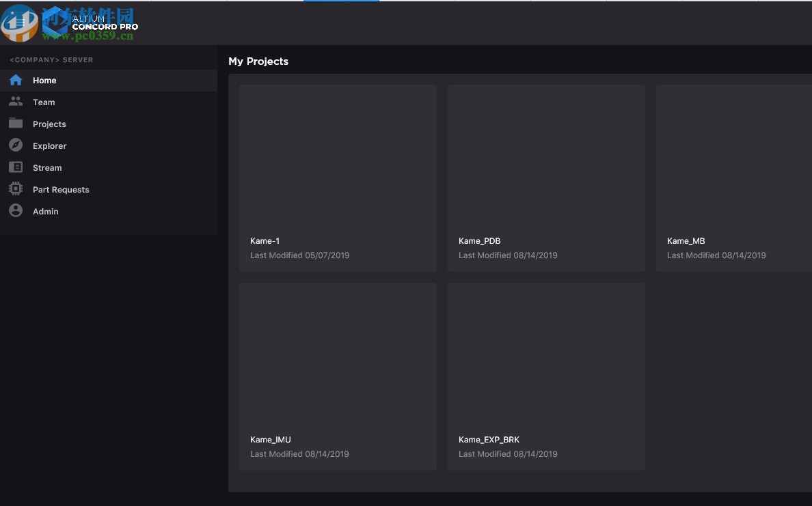Click the Kame_PDB project card preview
This screenshot has height=506, width=812.
[546, 158]
